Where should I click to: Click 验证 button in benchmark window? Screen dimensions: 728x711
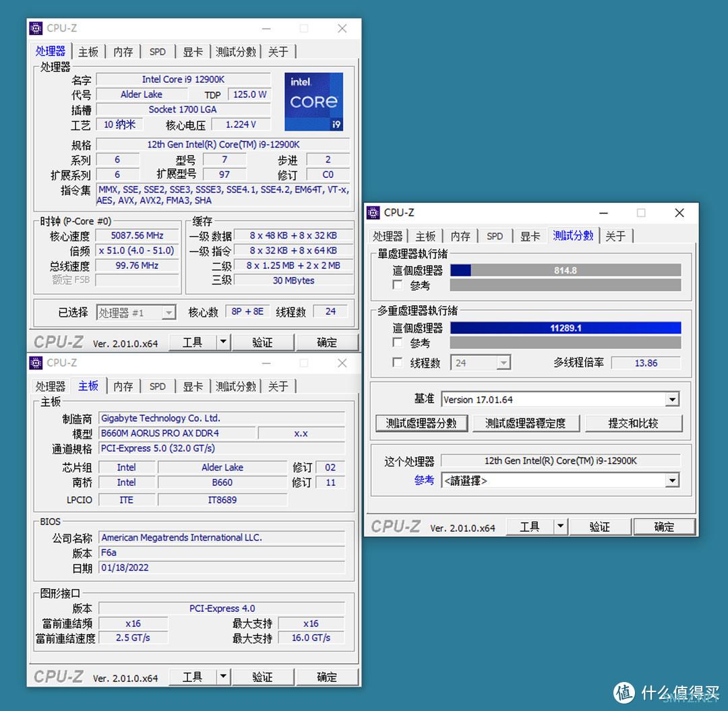point(600,526)
